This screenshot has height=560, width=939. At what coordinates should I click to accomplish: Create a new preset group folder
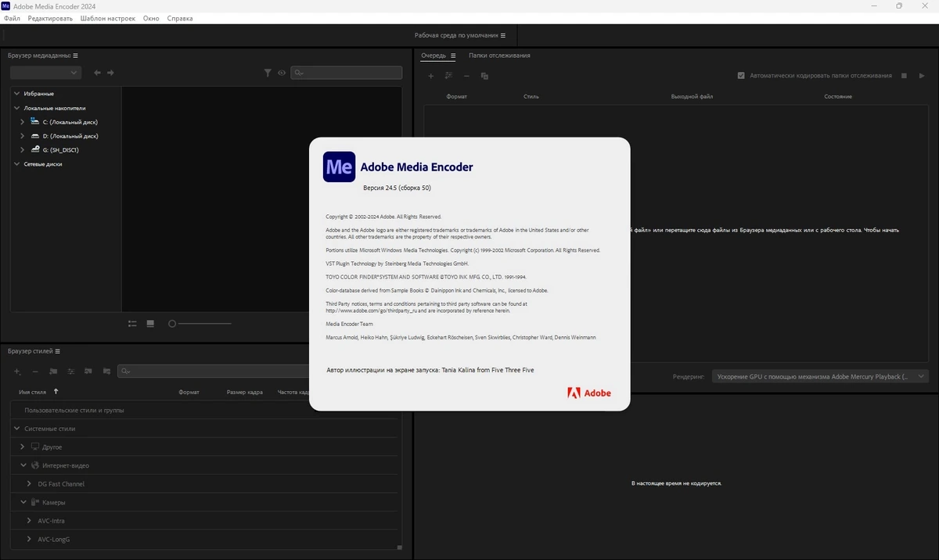click(53, 372)
